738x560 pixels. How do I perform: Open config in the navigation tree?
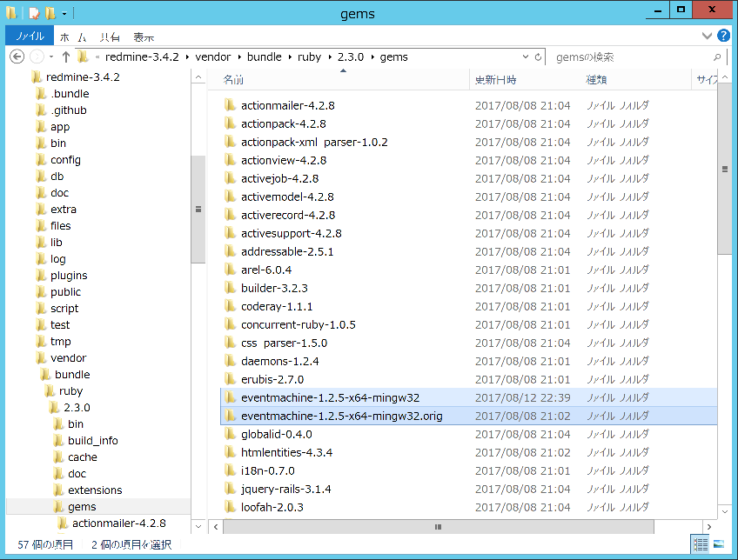point(65,160)
